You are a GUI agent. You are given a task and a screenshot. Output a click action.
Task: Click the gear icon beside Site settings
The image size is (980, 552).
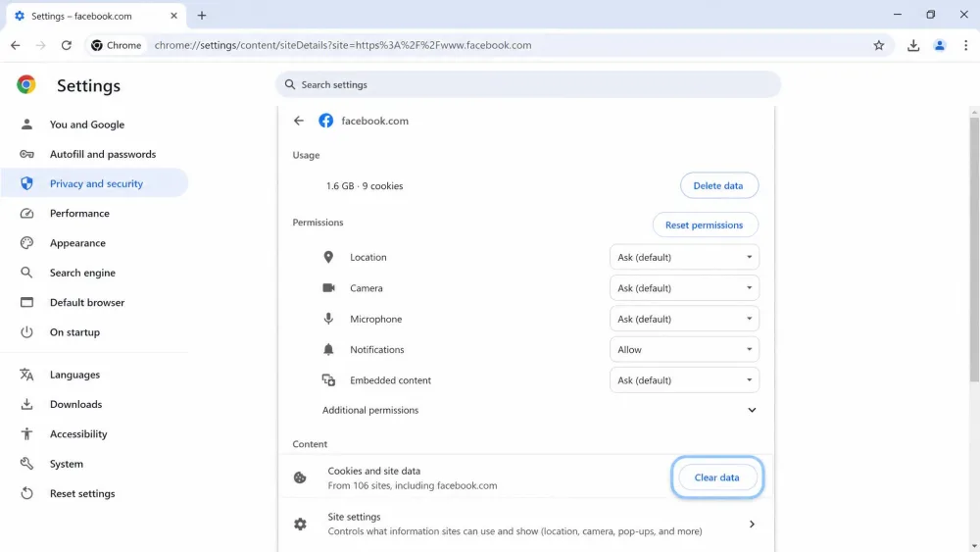(300, 524)
